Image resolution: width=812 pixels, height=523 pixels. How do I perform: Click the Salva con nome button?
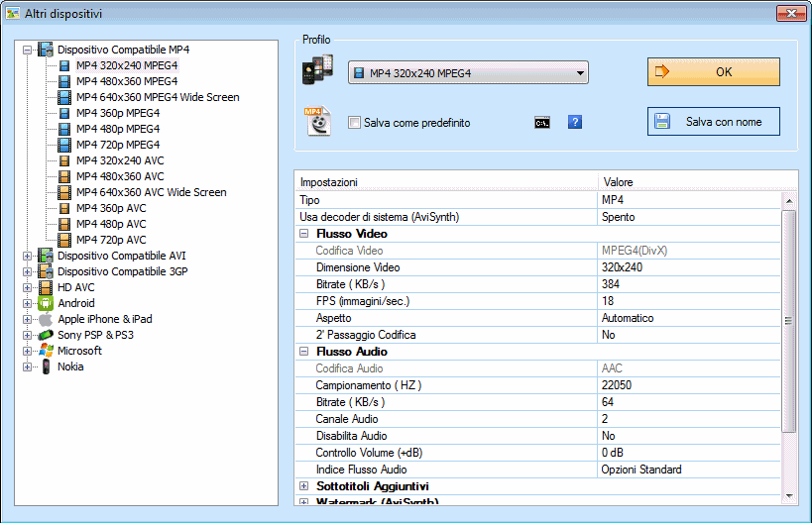tap(713, 122)
